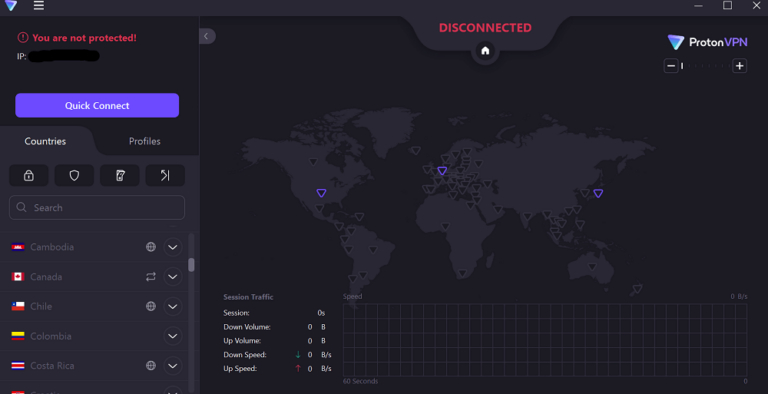The width and height of the screenshot is (768, 394).
Task: Click the map zoom slider track
Action: point(705,66)
